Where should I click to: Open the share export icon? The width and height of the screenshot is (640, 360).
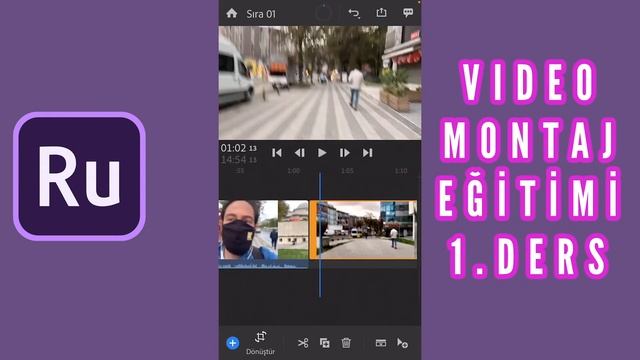click(381, 13)
